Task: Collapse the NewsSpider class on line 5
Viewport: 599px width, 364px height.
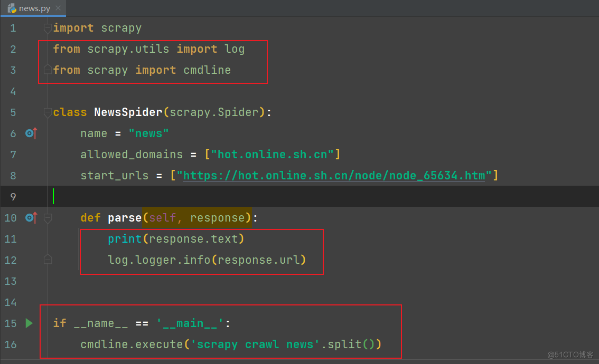Action: tap(48, 112)
